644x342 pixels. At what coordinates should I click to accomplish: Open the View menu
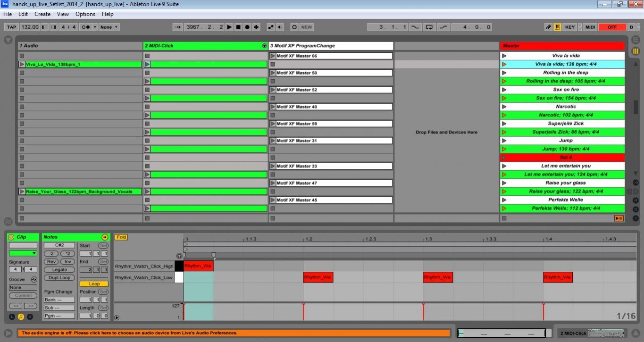click(63, 14)
